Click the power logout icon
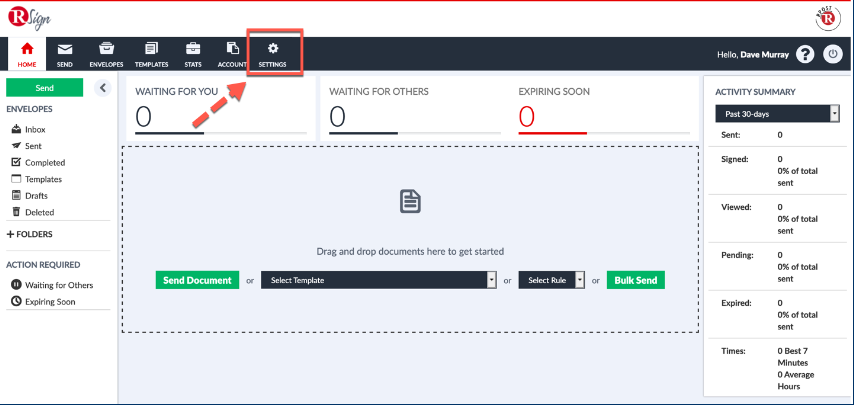854x405 pixels. [x=833, y=54]
